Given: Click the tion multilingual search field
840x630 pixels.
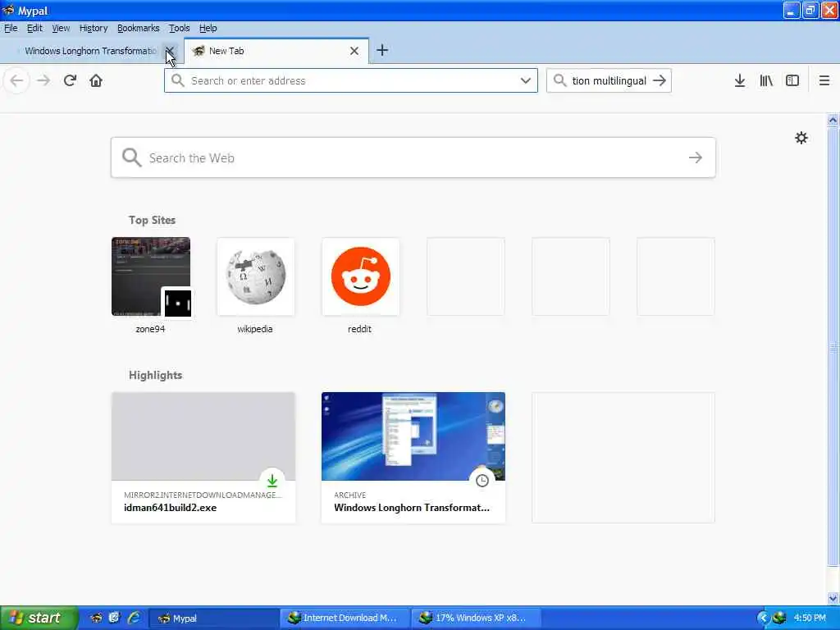Looking at the screenshot, I should click(x=609, y=81).
